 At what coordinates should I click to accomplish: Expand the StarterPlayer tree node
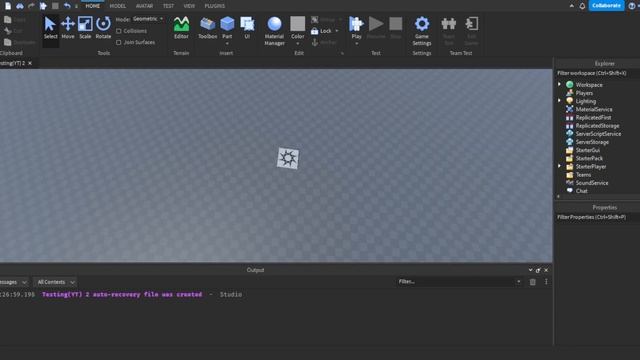point(560,166)
